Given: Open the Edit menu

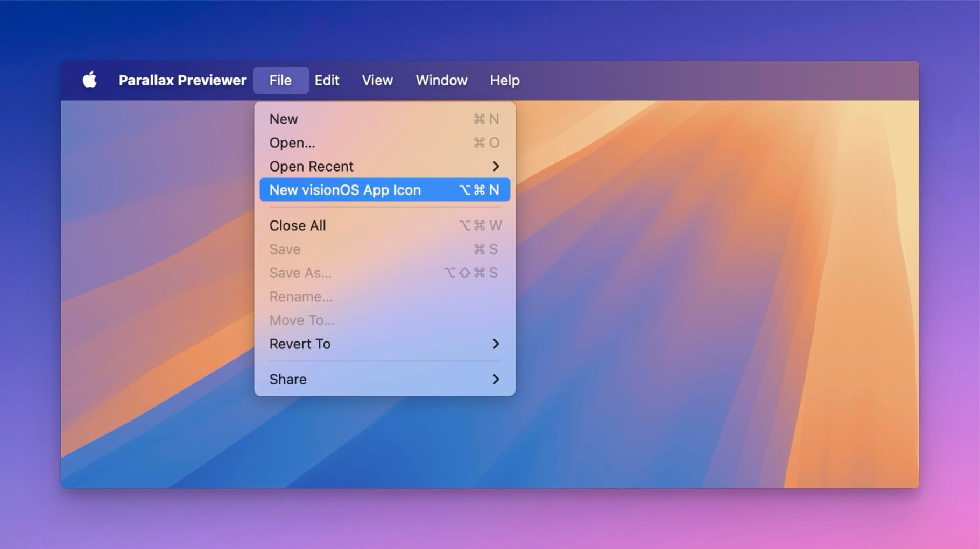Looking at the screenshot, I should pyautogui.click(x=327, y=80).
